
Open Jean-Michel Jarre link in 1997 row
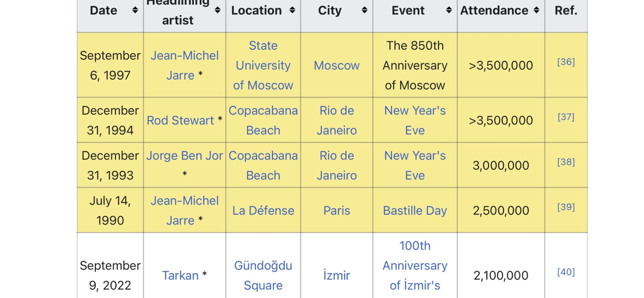point(184,65)
